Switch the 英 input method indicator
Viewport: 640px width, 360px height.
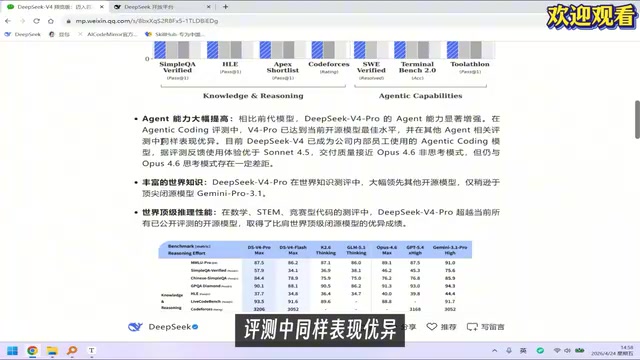tap(523, 351)
